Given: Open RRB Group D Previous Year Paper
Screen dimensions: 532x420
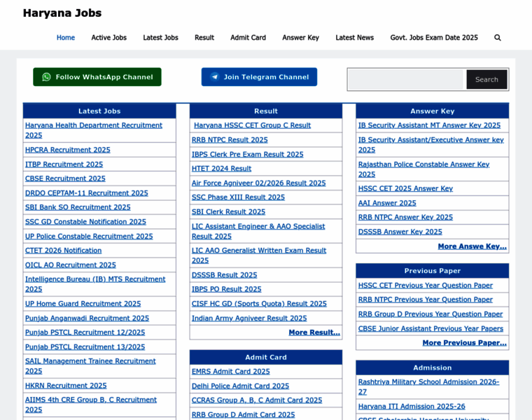Looking at the screenshot, I should 430,314.
